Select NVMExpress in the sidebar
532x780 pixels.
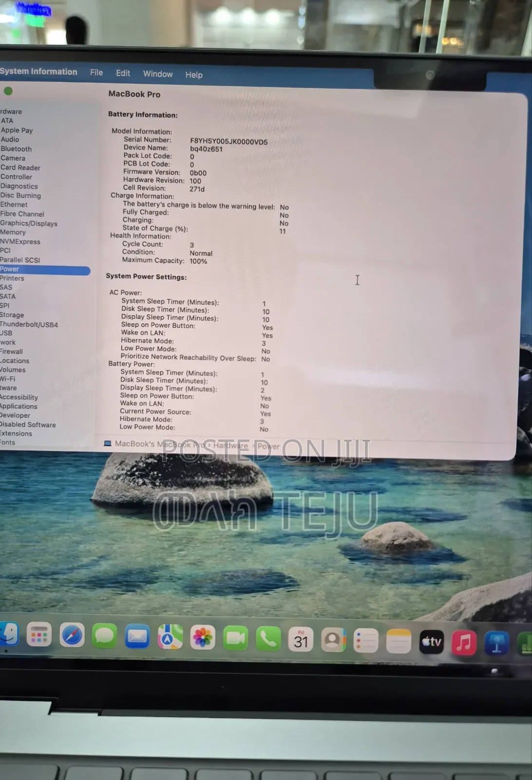(20, 241)
